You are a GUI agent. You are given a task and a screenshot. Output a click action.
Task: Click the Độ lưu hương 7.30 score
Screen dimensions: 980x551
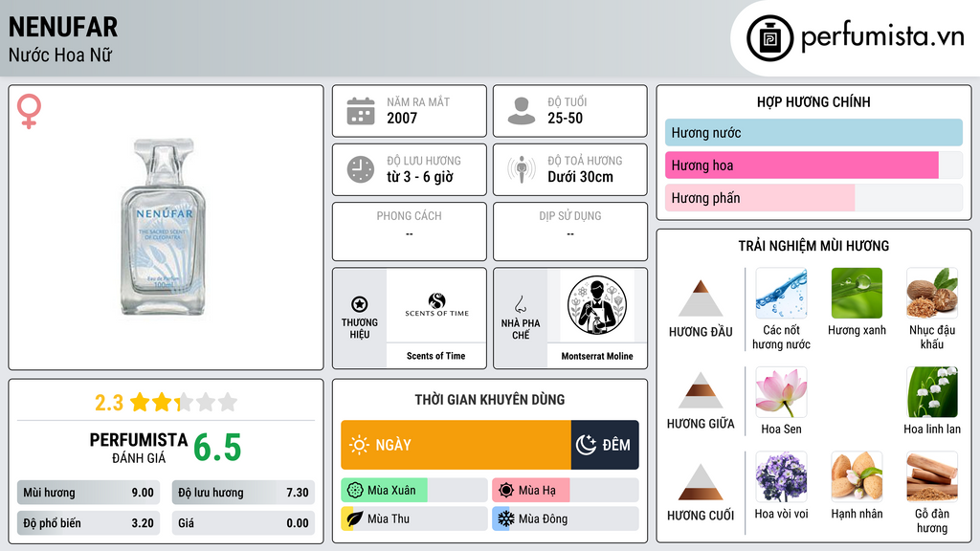tap(243, 493)
